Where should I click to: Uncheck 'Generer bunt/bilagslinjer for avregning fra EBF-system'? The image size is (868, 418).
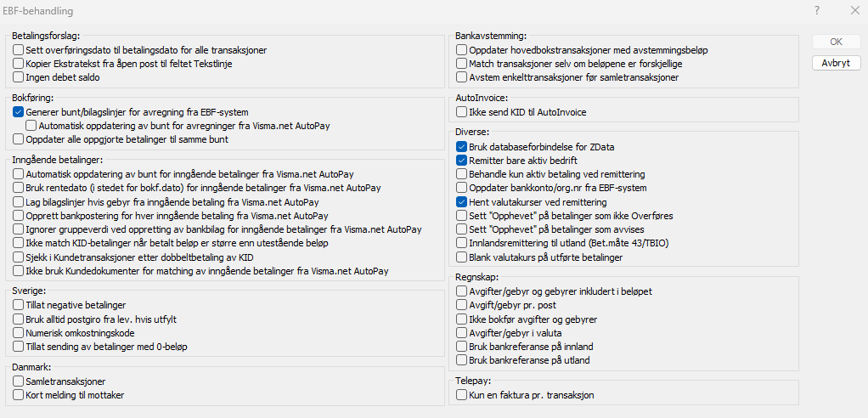click(x=20, y=111)
